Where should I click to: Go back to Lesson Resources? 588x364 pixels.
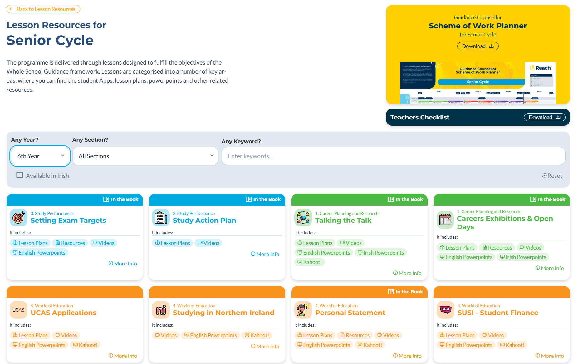click(x=43, y=9)
